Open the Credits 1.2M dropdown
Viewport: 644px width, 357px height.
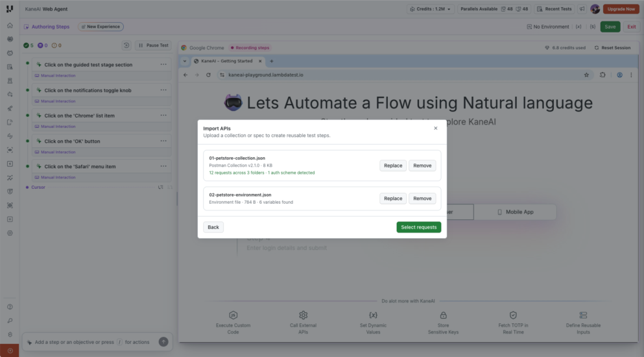click(x=431, y=9)
